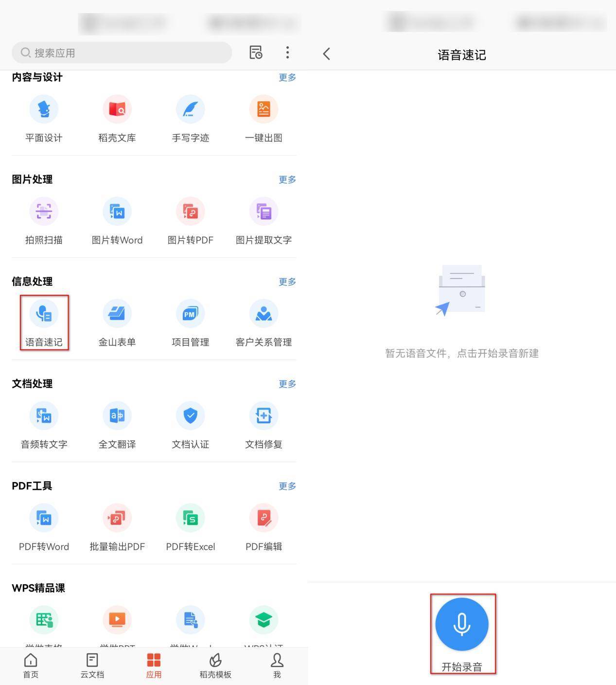Open the three-dot more options menu
The width and height of the screenshot is (616, 685).
coord(287,53)
